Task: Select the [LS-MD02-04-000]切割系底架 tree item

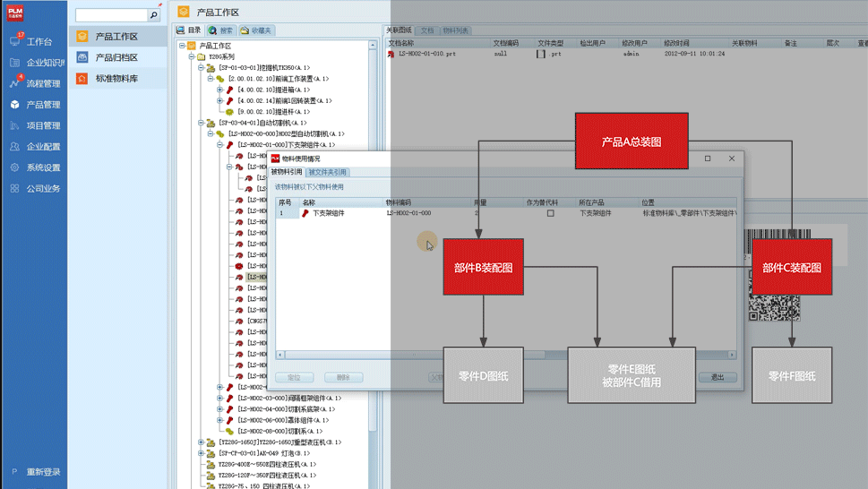Action: click(283, 409)
